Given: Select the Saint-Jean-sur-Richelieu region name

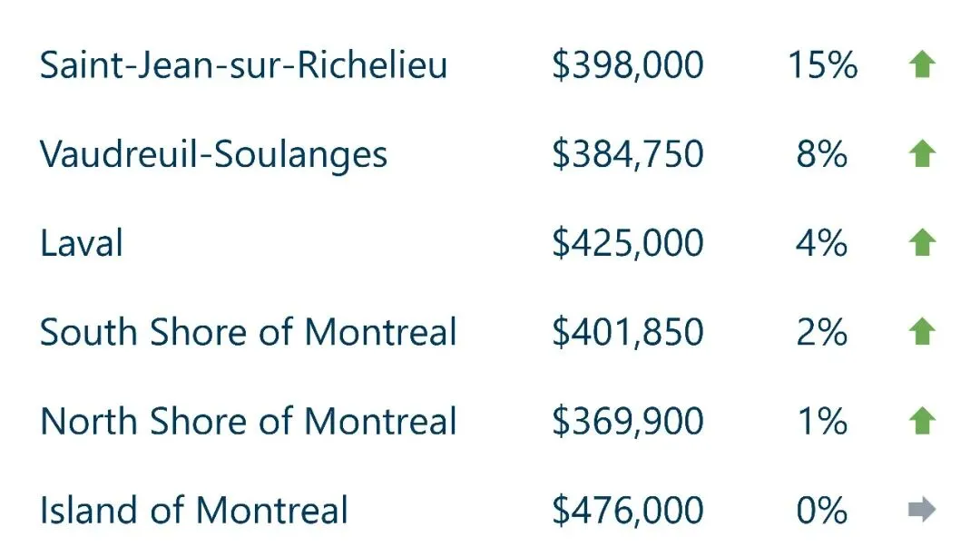Looking at the screenshot, I should (243, 65).
